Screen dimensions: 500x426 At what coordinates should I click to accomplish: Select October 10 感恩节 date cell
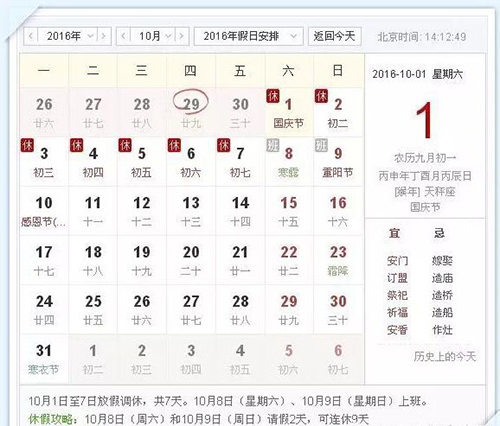point(44,211)
